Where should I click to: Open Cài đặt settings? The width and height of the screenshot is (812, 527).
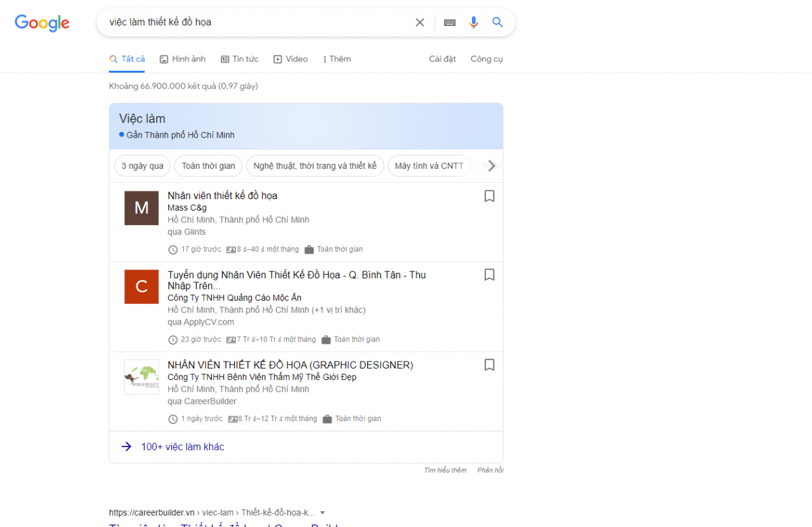point(442,59)
